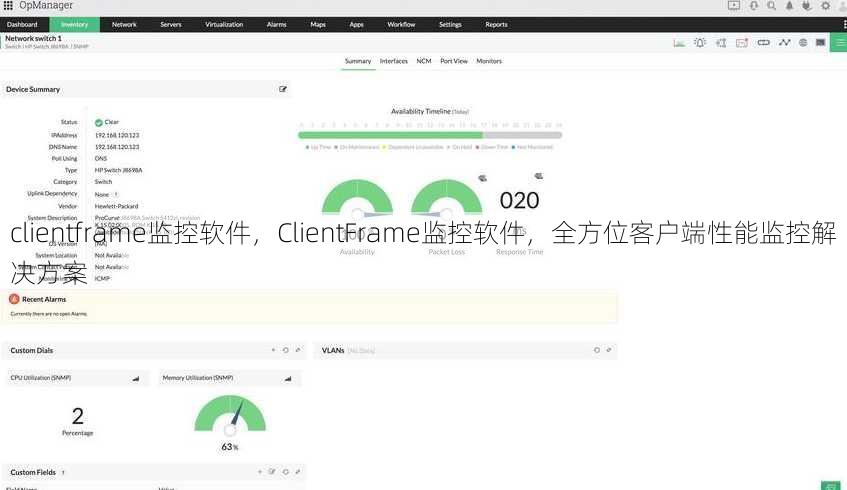Screen dimensions: 847x490
Task: Expand the Custom Dials panel
Action: coord(298,350)
